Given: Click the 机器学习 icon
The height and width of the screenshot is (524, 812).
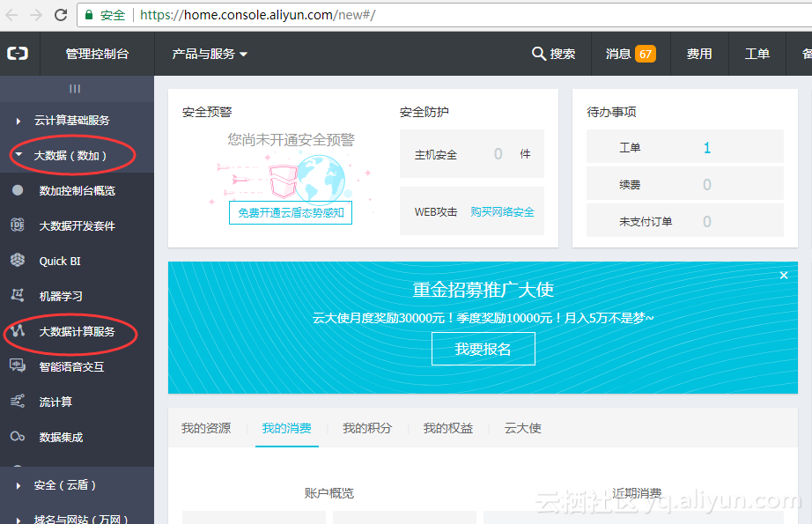Looking at the screenshot, I should click(18, 295).
